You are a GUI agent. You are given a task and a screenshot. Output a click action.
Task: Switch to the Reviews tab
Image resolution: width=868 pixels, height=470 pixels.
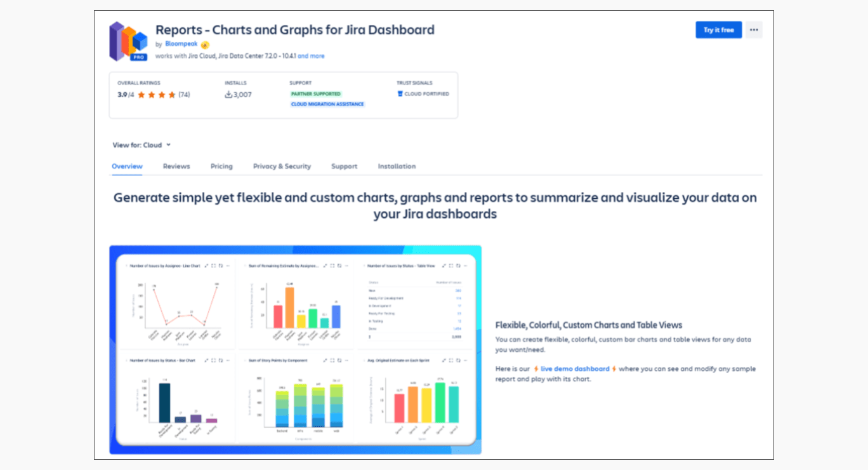pos(176,166)
